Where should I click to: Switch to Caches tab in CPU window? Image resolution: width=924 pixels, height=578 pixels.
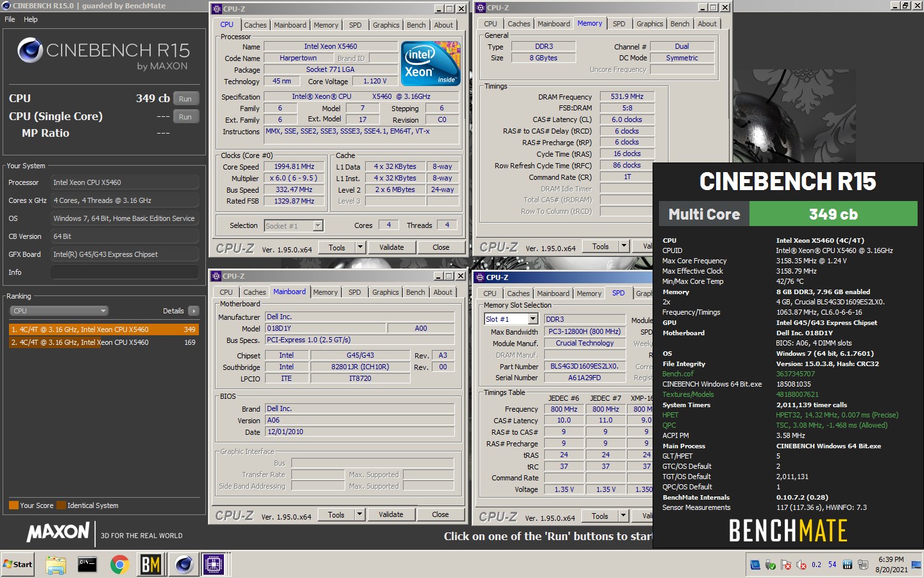255,25
